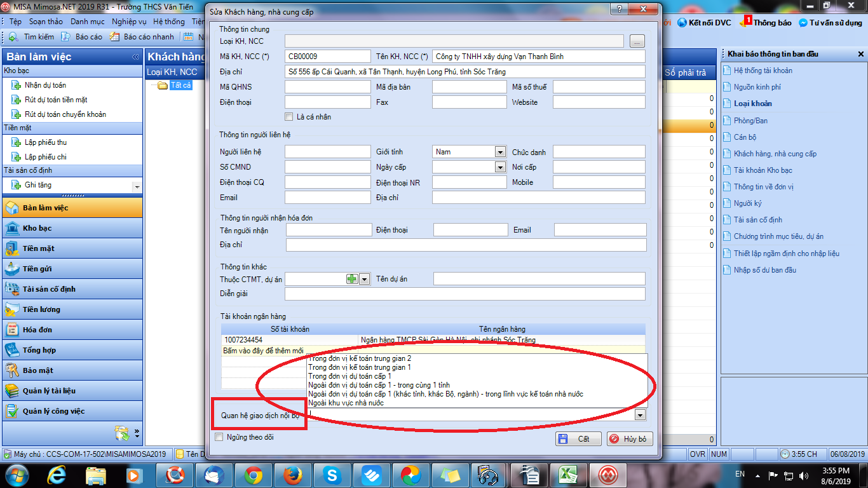This screenshot has height=488, width=868.
Task: Click the Cất save button
Action: [577, 439]
